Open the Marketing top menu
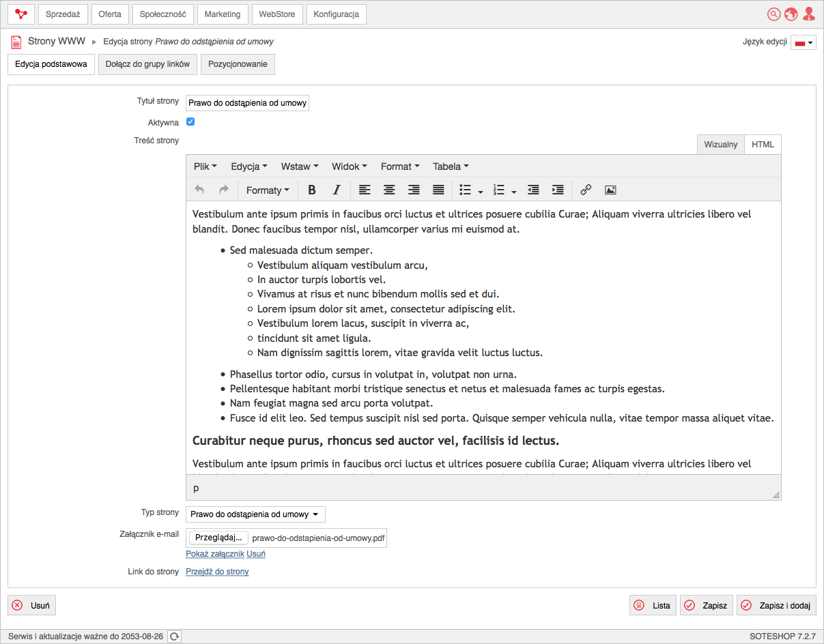Screen dimensions: 824x644 (x=223, y=14)
